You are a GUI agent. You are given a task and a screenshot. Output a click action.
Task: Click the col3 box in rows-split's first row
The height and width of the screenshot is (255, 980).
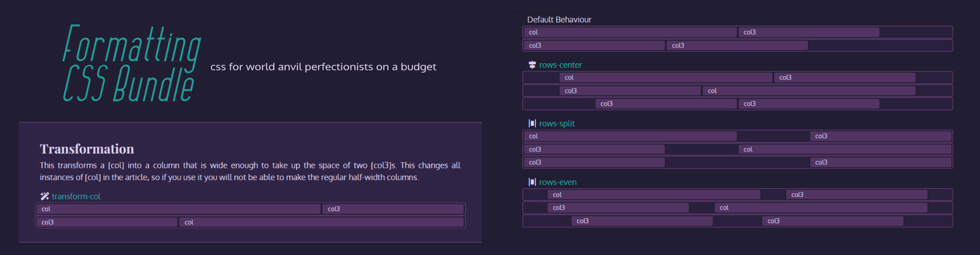[880, 136]
